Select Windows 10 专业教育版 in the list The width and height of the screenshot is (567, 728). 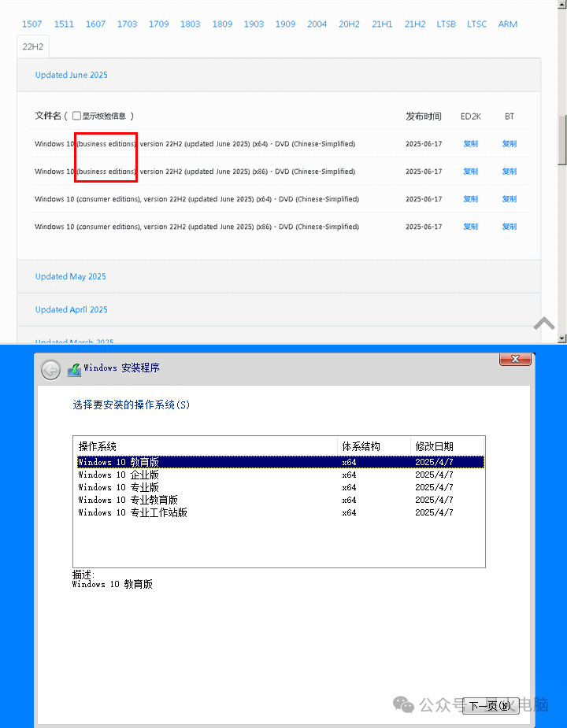[280, 500]
